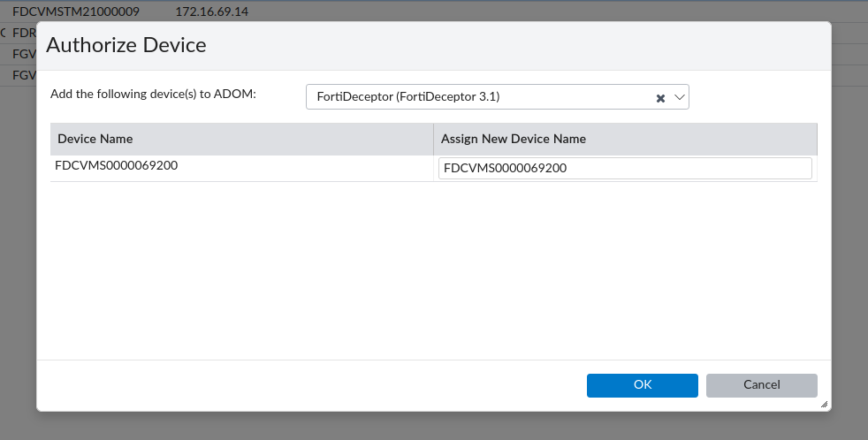Click the Device Name column header
The image size is (868, 440).
click(x=95, y=139)
